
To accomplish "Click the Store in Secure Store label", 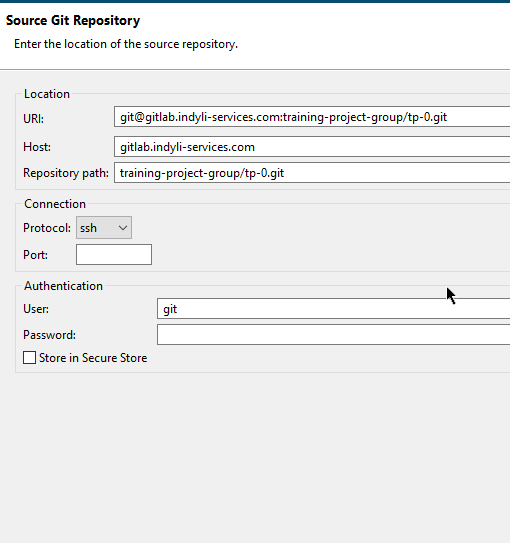I will [x=93, y=358].
